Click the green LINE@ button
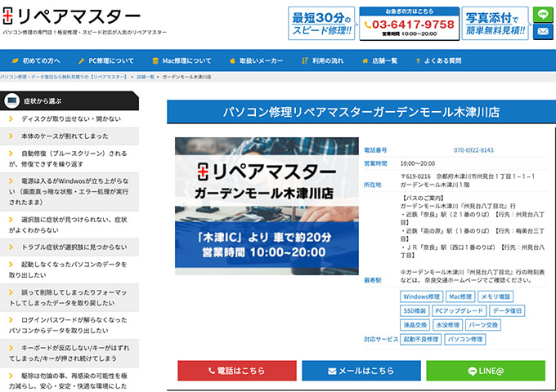 [486, 371]
